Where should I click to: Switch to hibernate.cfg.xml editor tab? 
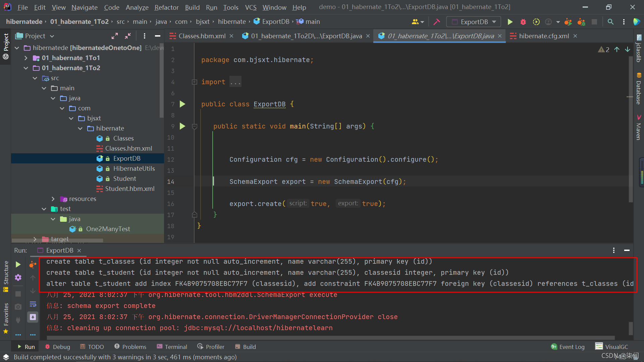click(x=543, y=36)
